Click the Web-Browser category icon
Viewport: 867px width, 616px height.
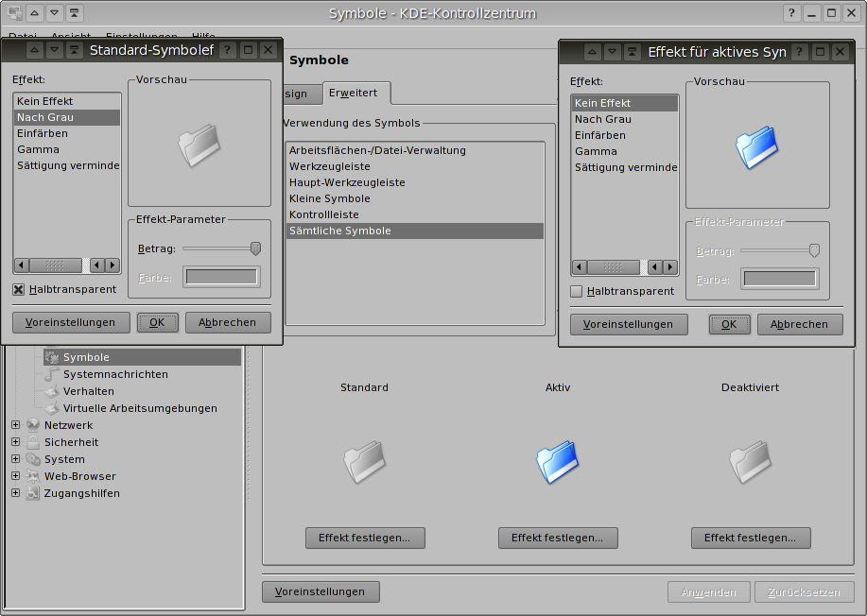pyautogui.click(x=33, y=476)
